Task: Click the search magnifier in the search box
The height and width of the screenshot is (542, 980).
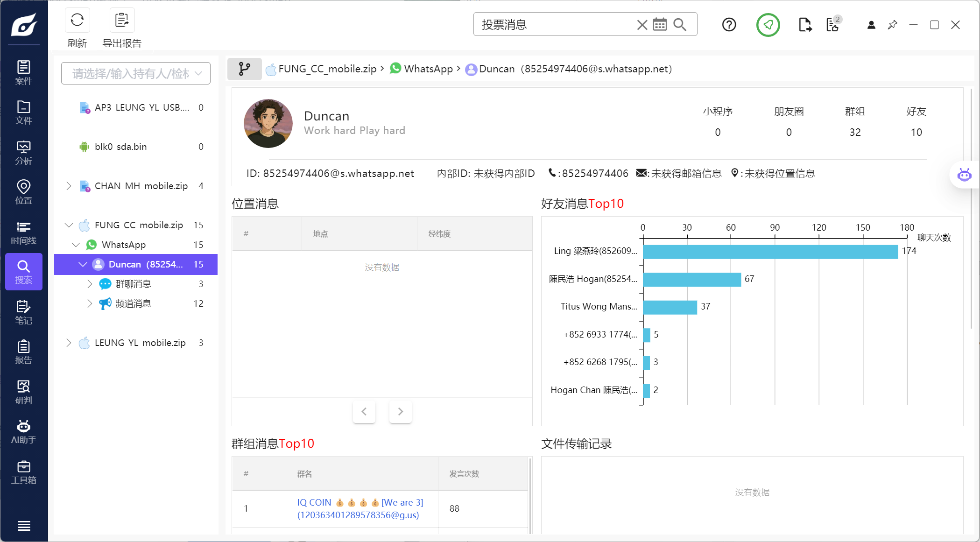Action: click(x=680, y=25)
